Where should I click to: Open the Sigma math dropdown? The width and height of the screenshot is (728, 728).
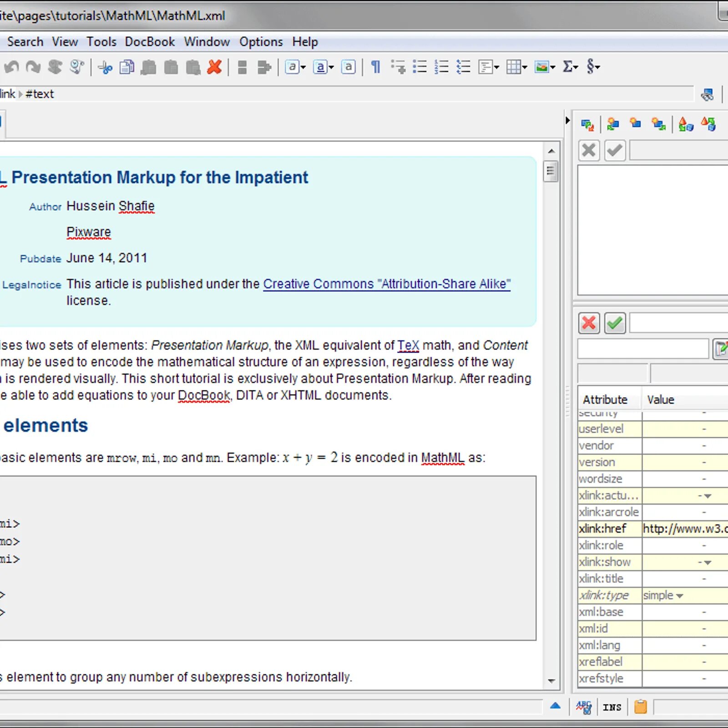pos(570,67)
